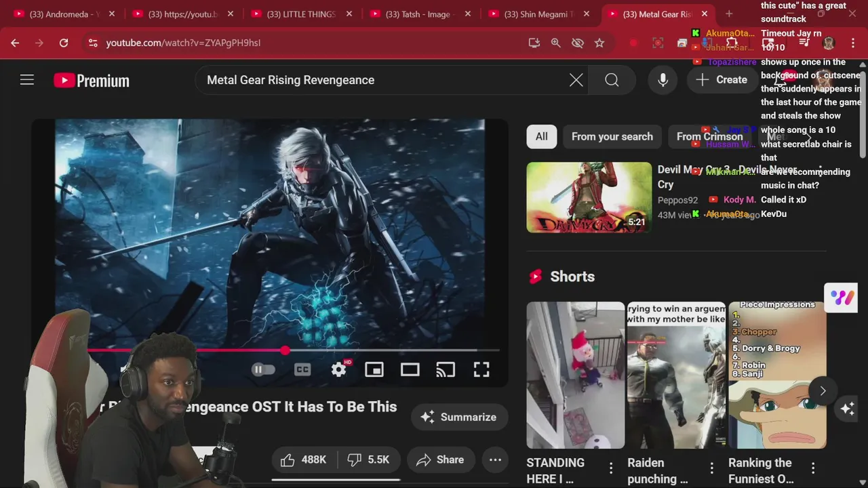Image resolution: width=868 pixels, height=488 pixels.
Task: Open options for Ranking the Funniest short
Action: (813, 468)
